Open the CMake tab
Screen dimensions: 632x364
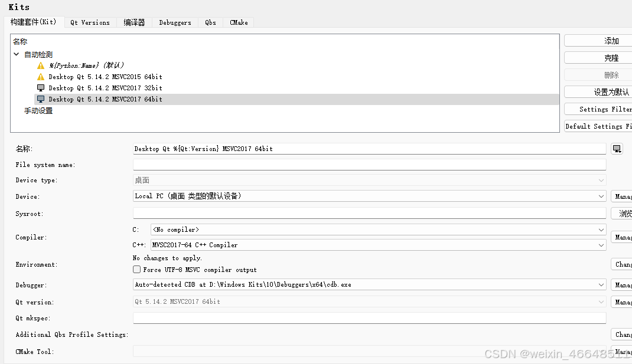[239, 22]
